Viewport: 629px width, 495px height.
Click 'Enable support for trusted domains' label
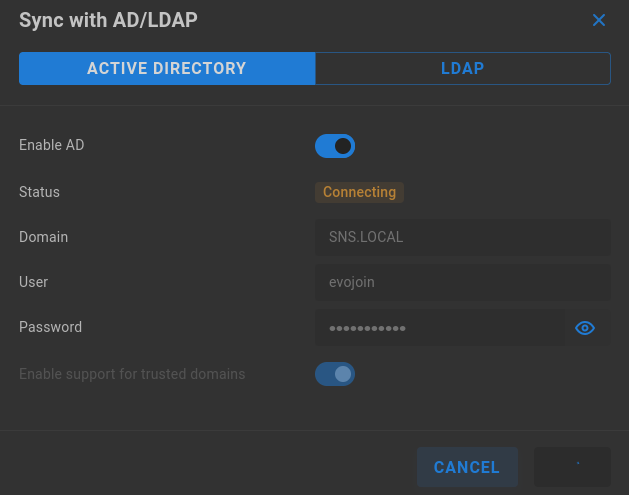[x=132, y=374]
